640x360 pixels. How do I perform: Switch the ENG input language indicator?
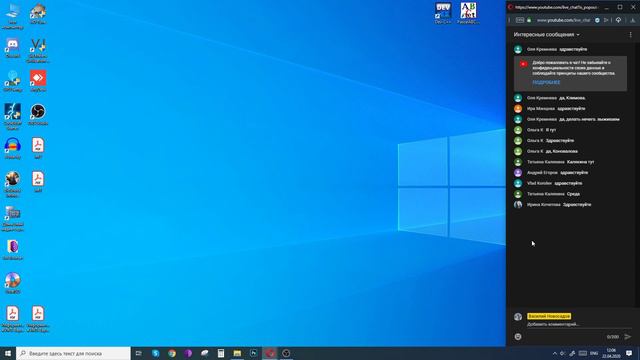click(x=594, y=353)
